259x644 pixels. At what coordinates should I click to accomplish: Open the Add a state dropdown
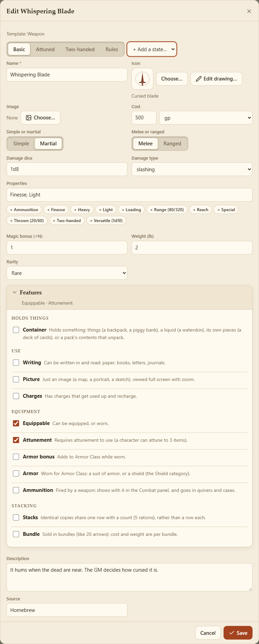152,49
